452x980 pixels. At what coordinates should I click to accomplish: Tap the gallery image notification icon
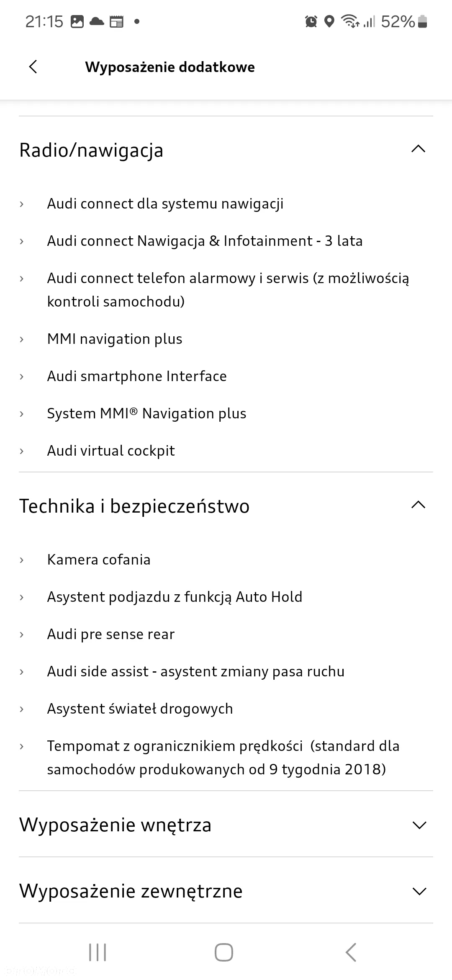point(77,21)
